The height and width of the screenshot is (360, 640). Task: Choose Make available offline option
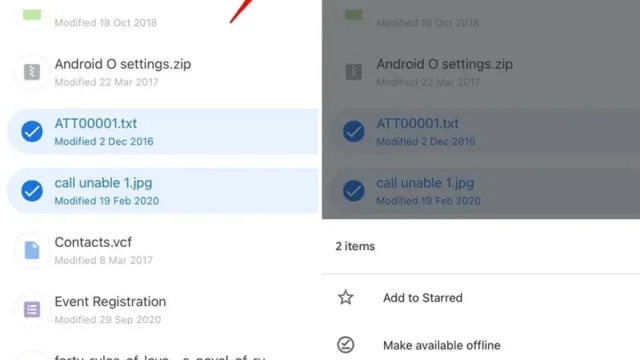[x=442, y=345]
